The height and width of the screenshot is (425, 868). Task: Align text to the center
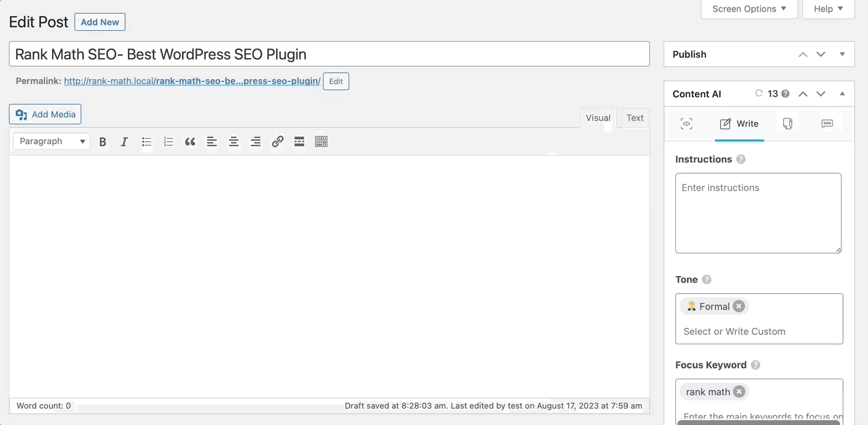click(x=234, y=141)
